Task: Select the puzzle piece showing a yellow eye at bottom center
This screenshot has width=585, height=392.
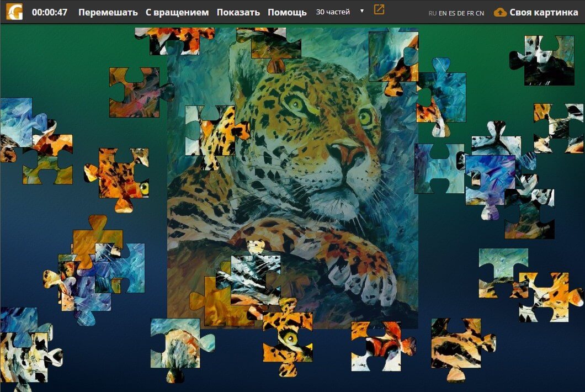Action: coord(288,338)
